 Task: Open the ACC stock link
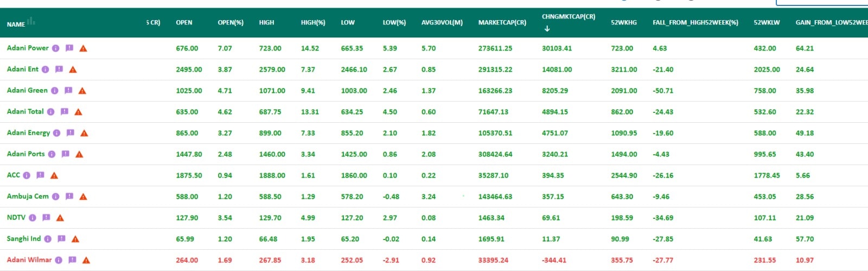click(13, 175)
